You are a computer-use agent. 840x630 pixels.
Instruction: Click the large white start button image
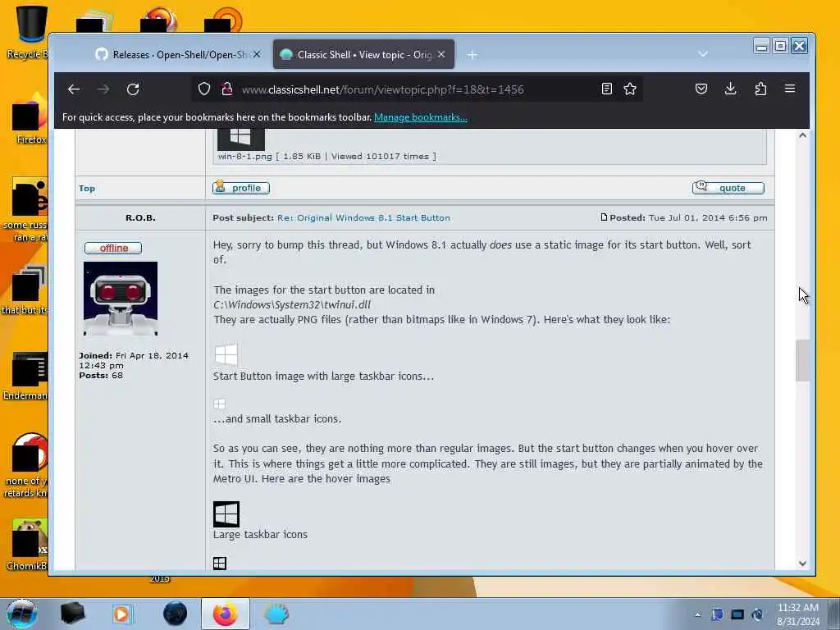pyautogui.click(x=226, y=354)
